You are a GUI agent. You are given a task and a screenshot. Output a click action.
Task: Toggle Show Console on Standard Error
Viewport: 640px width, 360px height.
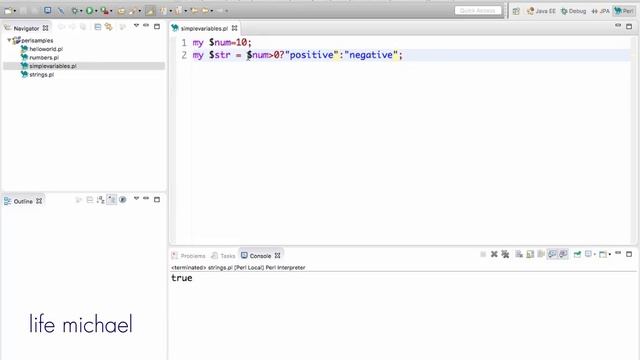tap(563, 254)
